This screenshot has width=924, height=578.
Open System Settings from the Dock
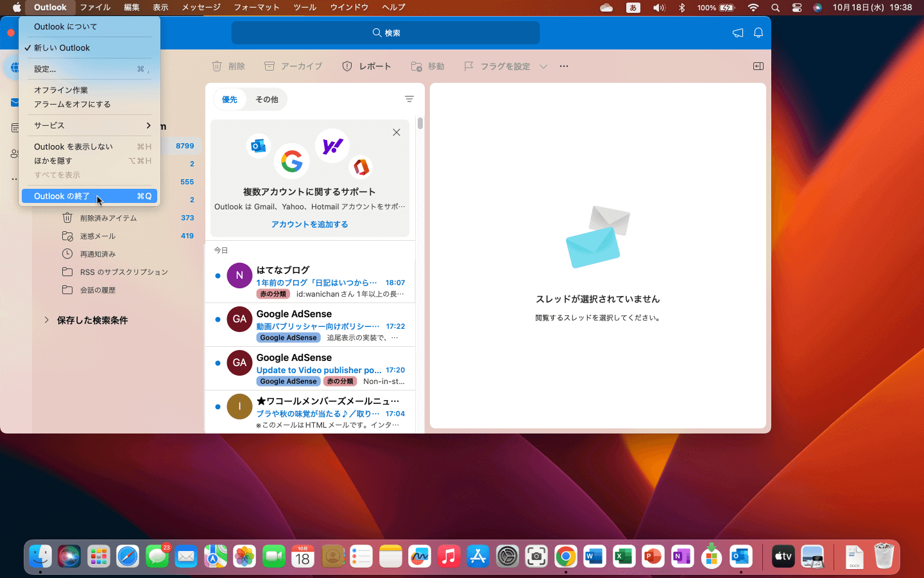pos(507,556)
